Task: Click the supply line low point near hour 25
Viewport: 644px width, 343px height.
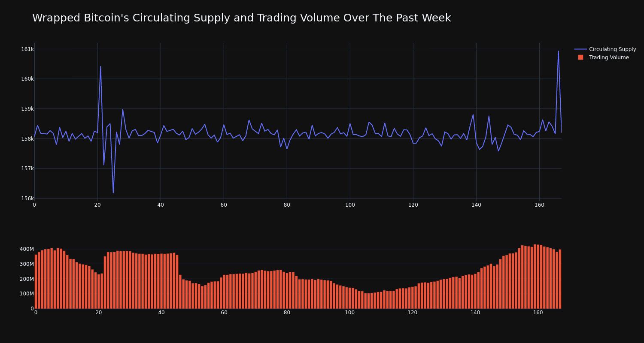Action: pos(113,193)
